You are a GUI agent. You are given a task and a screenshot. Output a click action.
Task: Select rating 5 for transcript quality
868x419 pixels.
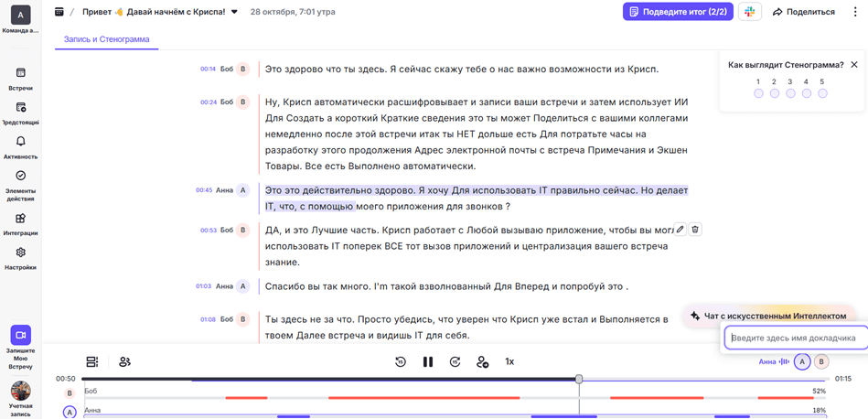point(822,93)
